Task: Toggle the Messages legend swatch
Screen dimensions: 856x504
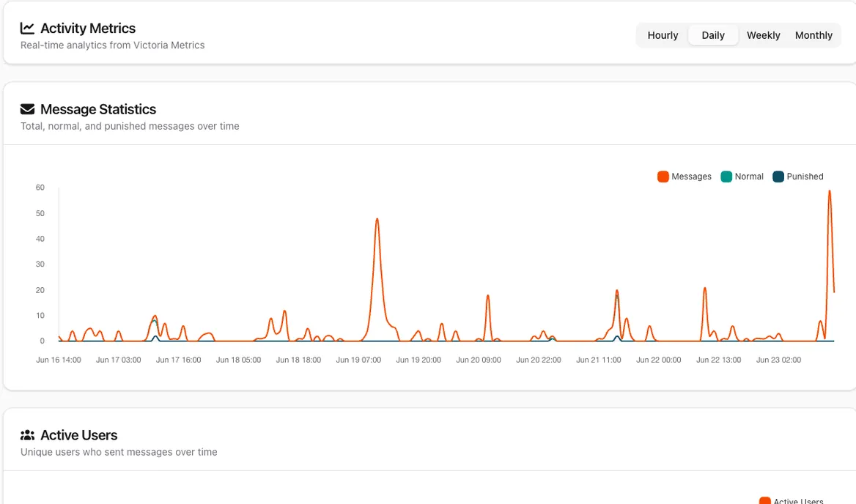Action: click(663, 177)
